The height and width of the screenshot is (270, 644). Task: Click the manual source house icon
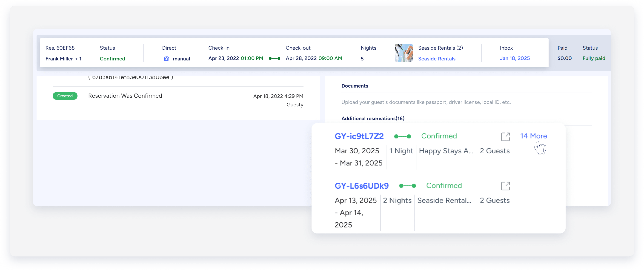click(x=166, y=58)
